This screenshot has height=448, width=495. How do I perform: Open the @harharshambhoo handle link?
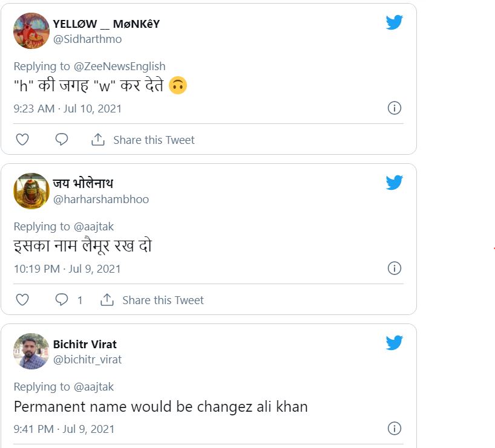pos(101,200)
